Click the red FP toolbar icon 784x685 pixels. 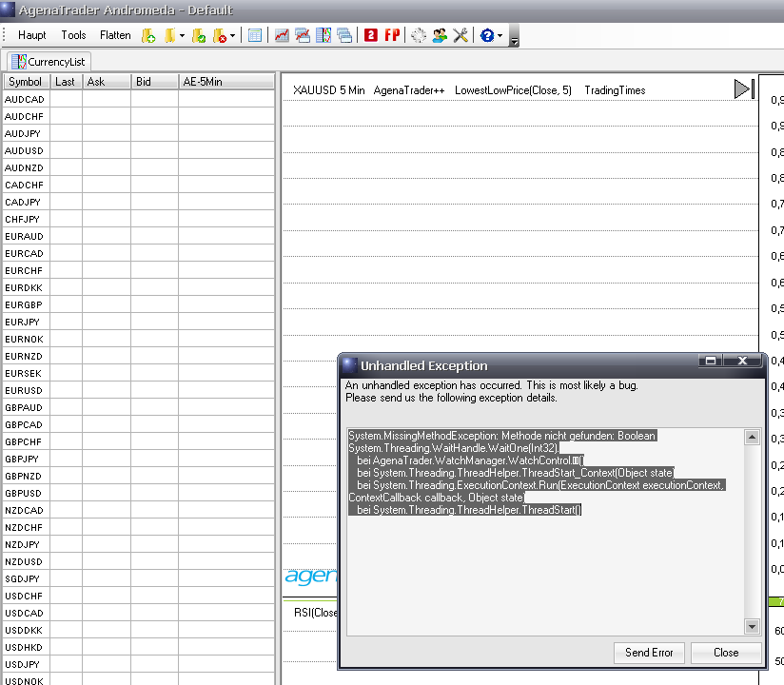pyautogui.click(x=392, y=35)
